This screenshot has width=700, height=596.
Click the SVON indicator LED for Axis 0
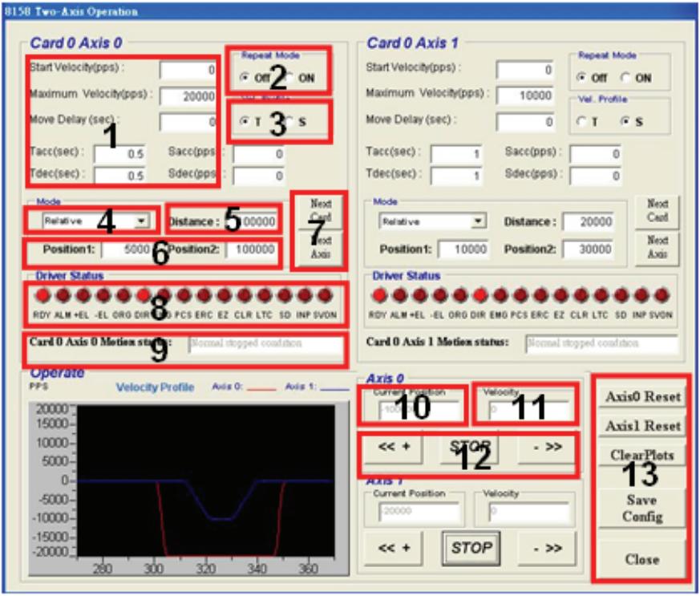[325, 295]
